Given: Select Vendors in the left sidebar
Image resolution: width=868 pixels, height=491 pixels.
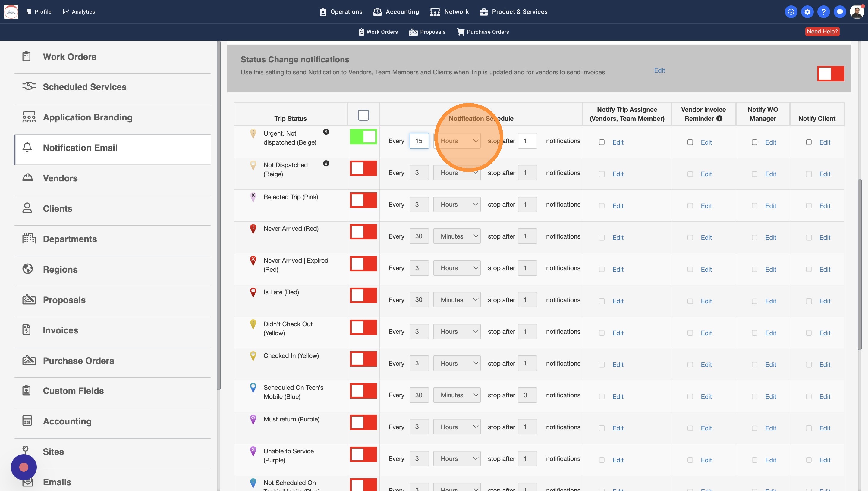Looking at the screenshot, I should [60, 178].
